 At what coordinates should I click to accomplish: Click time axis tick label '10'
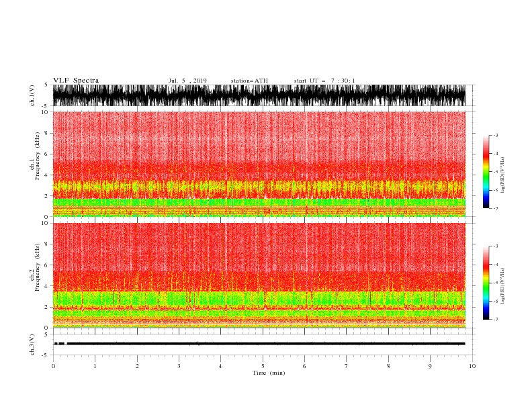(472, 366)
